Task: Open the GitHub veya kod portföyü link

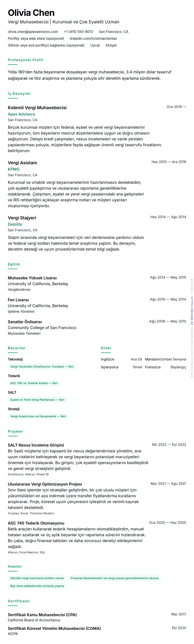Action: [x=46, y=45]
